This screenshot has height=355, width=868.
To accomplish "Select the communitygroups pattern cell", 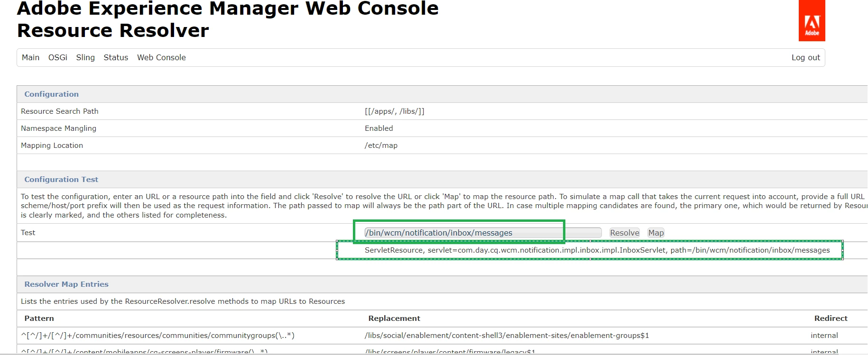I will 157,336.
